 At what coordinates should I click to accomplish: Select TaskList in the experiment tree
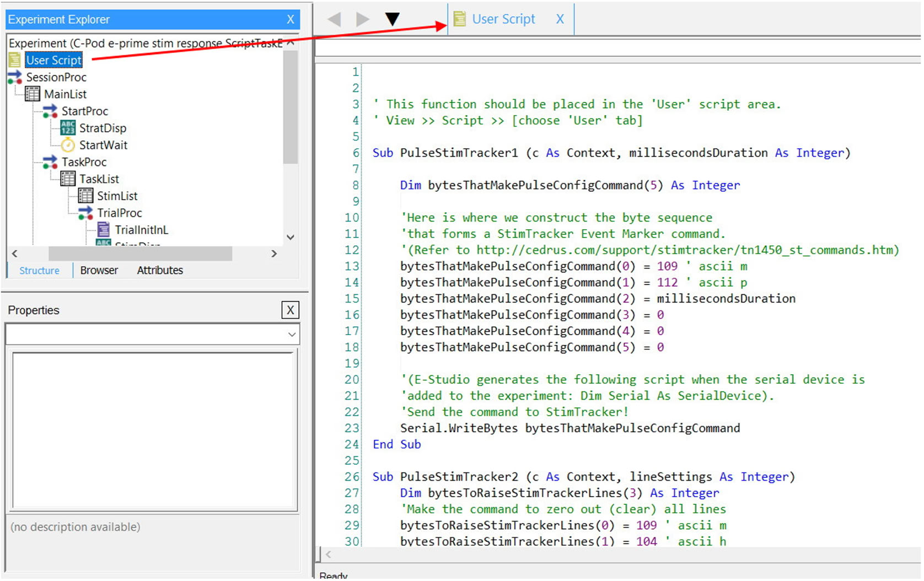pyautogui.click(x=99, y=179)
